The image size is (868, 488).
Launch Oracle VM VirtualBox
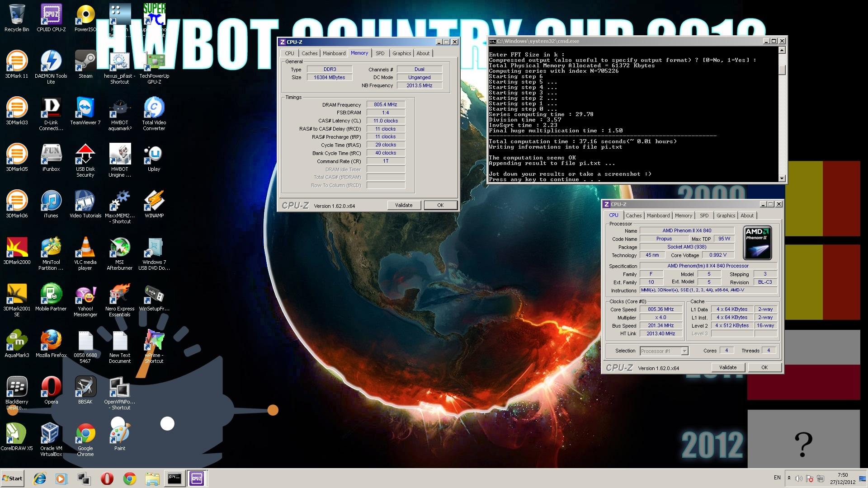pos(51,440)
